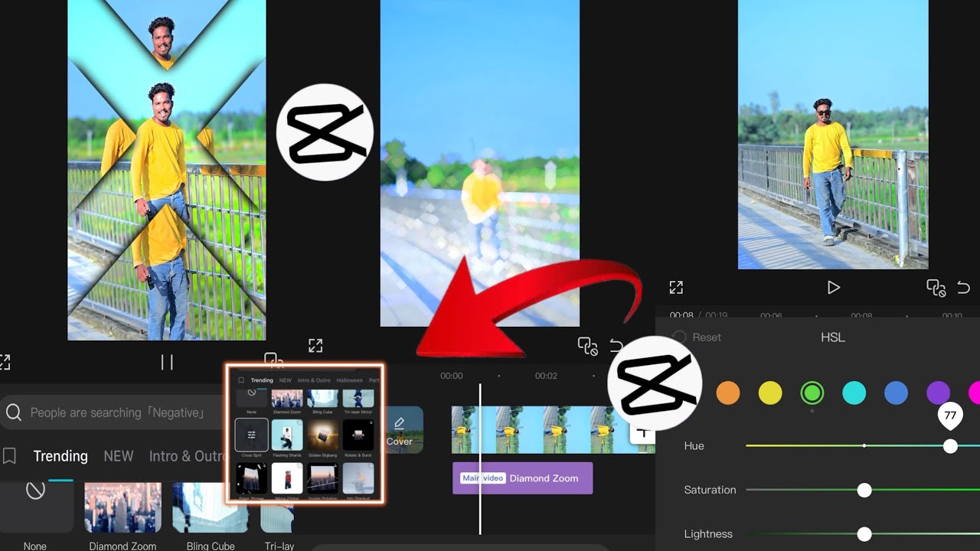Pick the purple HSL color swatch

(939, 393)
